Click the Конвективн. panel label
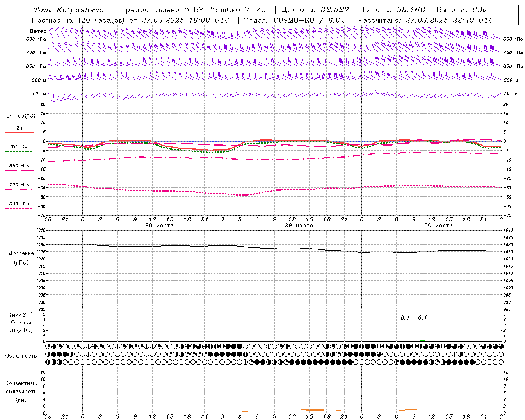Image resolution: width=525 pixels, height=420 pixels. [21, 383]
